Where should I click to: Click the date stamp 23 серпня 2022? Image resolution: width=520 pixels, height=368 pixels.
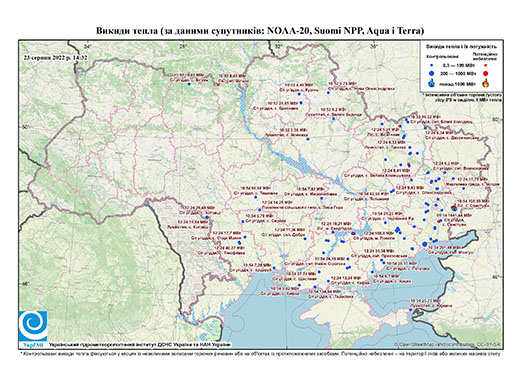55,58
